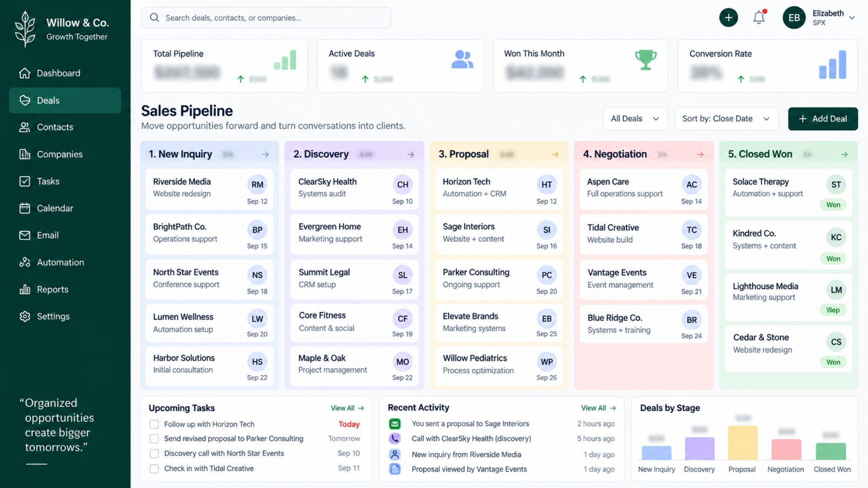
Task: Click the purple Discovery bar in chart
Action: coord(699,449)
